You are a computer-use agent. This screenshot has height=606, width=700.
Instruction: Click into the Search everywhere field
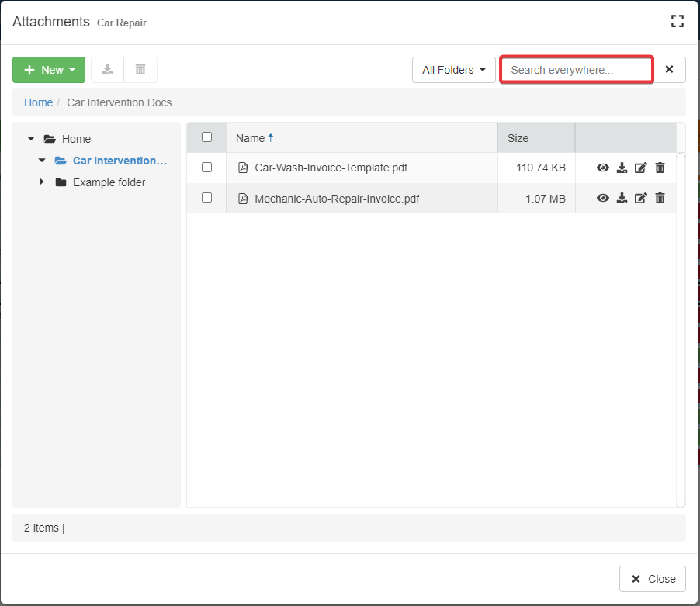click(x=576, y=70)
